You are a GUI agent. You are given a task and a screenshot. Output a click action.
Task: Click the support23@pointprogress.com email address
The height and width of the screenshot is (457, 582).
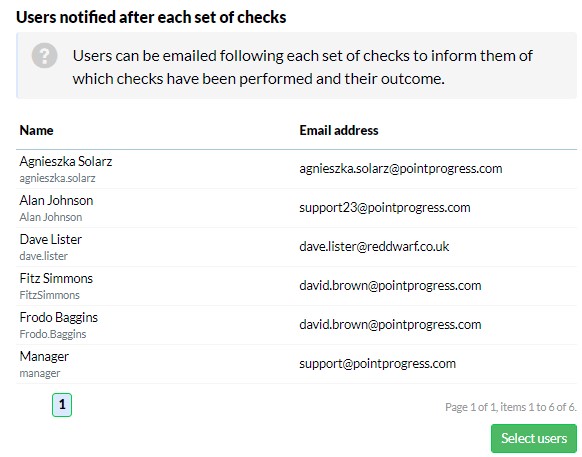[385, 208]
